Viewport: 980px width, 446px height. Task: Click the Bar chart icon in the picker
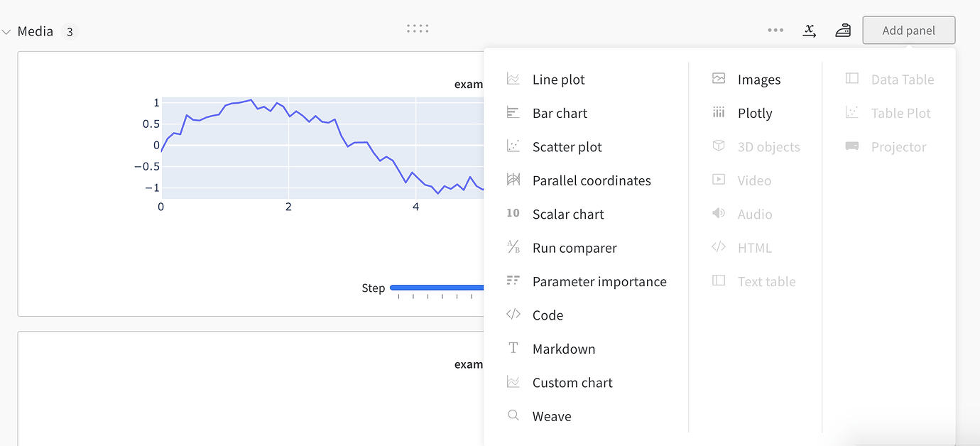coord(513,112)
